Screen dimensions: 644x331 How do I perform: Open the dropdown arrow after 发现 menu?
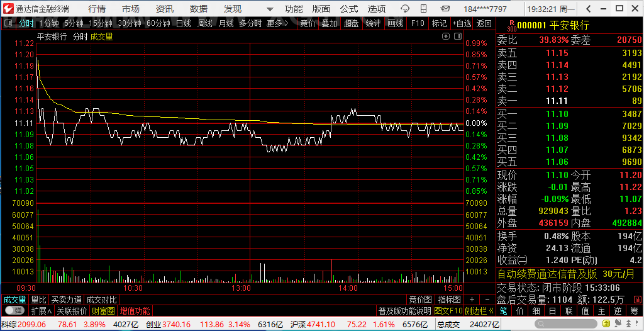[270, 9]
